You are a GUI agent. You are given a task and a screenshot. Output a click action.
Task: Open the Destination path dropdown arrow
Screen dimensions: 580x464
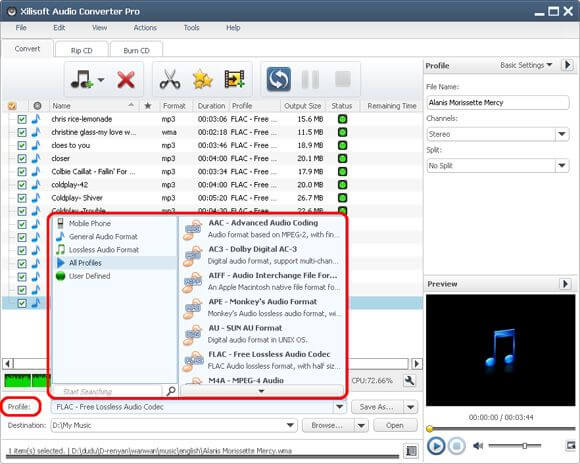pos(290,426)
